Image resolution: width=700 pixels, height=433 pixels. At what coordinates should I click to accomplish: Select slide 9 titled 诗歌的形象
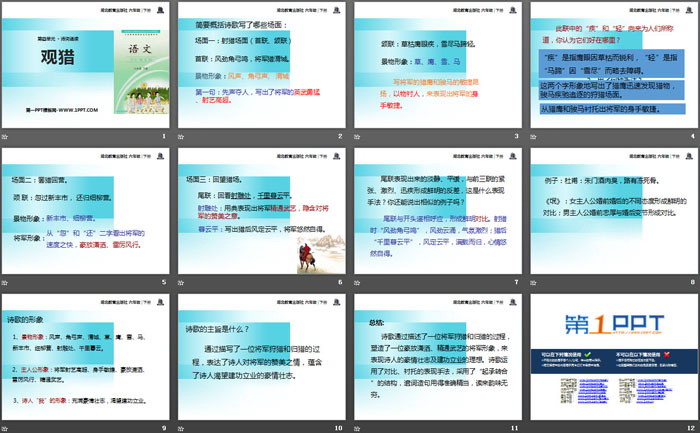click(85, 357)
